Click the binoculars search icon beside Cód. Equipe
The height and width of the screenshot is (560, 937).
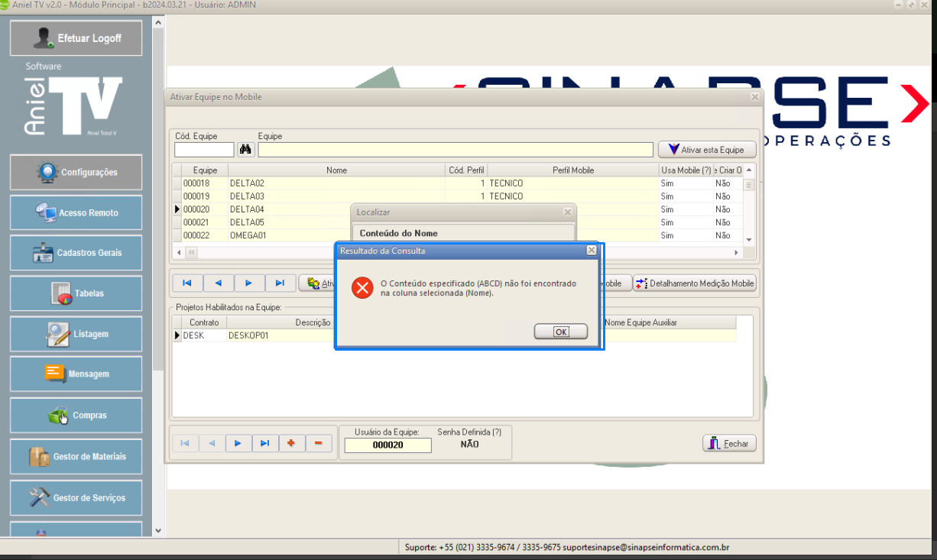coord(245,150)
